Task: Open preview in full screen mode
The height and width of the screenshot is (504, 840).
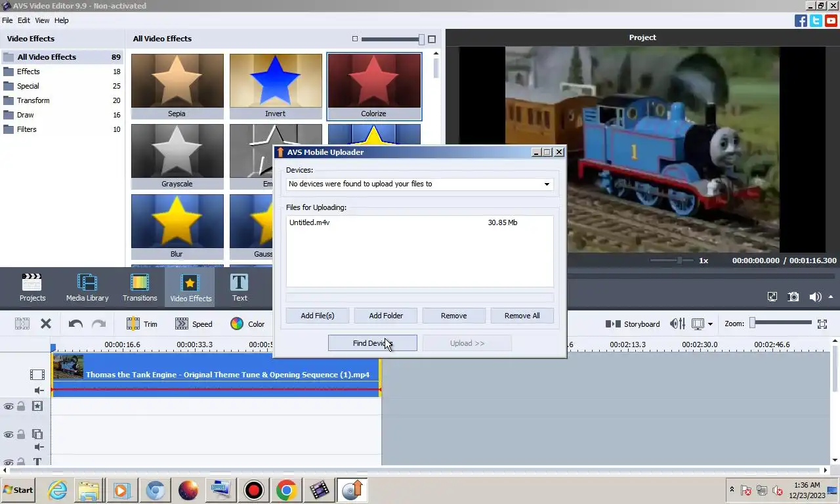Action: [772, 297]
